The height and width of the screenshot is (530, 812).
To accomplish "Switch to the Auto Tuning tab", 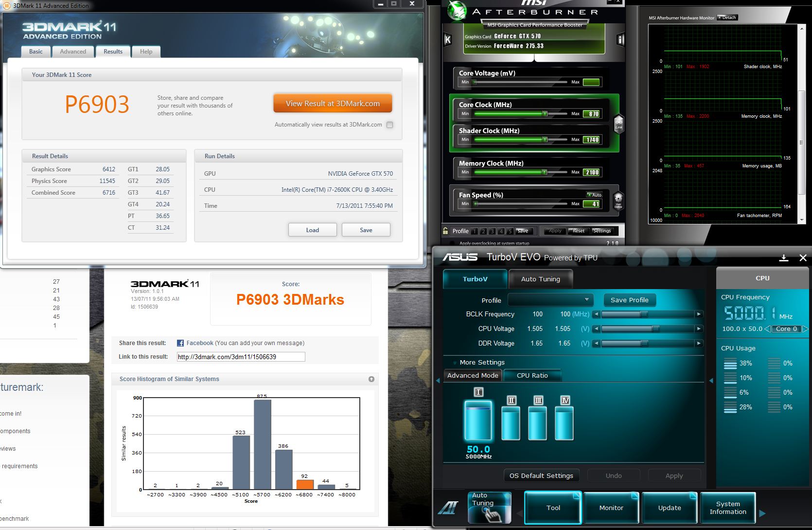I will [x=541, y=279].
